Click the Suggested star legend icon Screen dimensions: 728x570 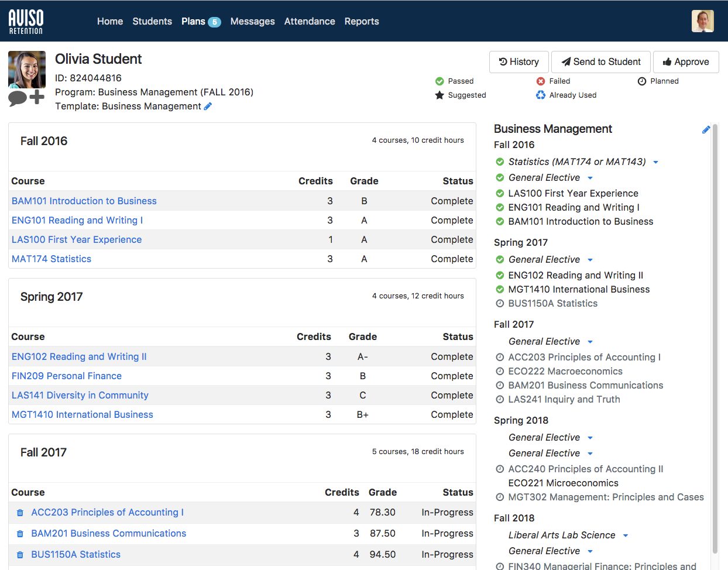(x=439, y=95)
